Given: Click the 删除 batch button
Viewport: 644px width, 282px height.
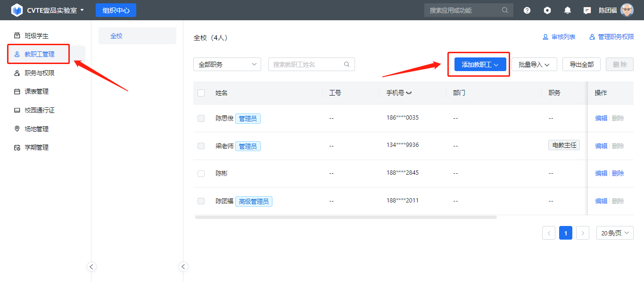Looking at the screenshot, I should (x=620, y=64).
